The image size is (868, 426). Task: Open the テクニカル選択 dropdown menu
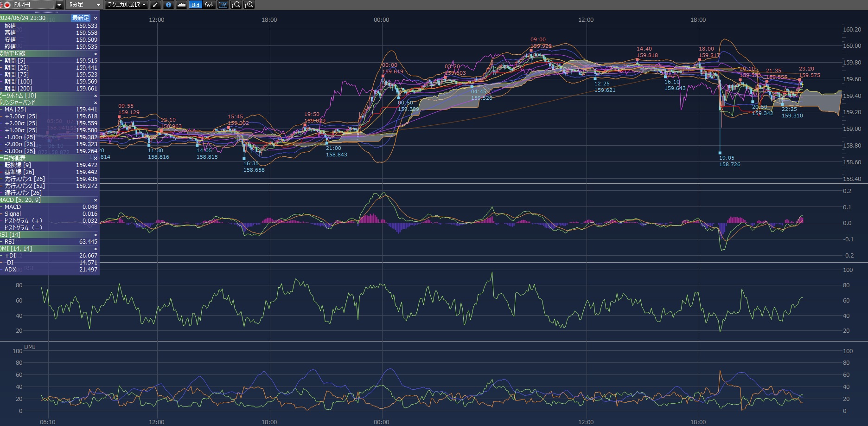[x=126, y=5]
